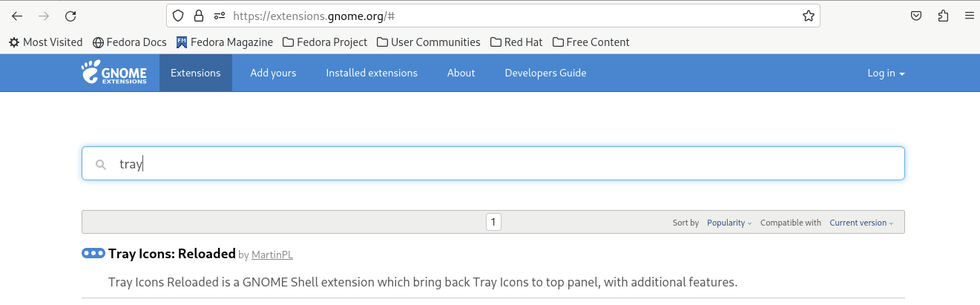Viewport: 980px width, 305px height.
Task: Click the browser back arrow
Action: (x=17, y=16)
